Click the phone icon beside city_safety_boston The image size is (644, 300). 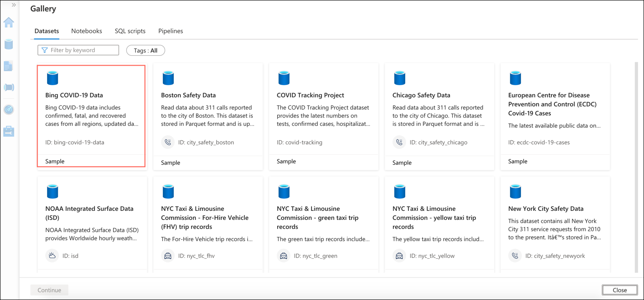pyautogui.click(x=168, y=142)
